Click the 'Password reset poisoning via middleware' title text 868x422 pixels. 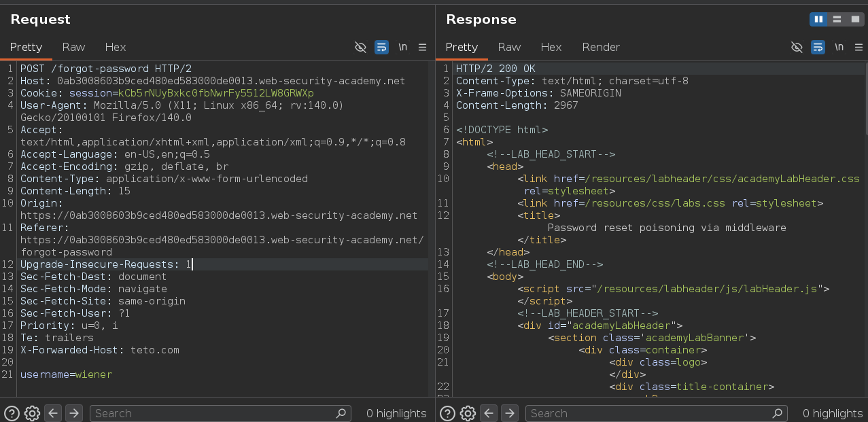pyautogui.click(x=667, y=228)
